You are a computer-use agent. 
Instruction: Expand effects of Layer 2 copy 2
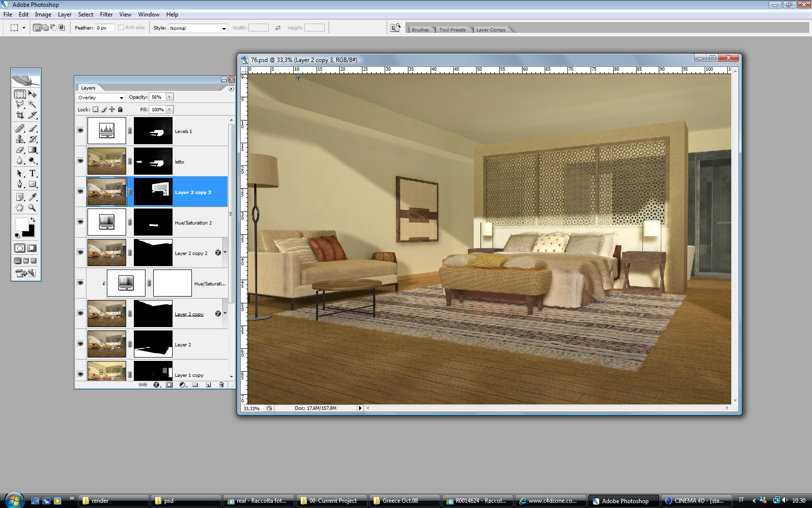[x=225, y=253]
